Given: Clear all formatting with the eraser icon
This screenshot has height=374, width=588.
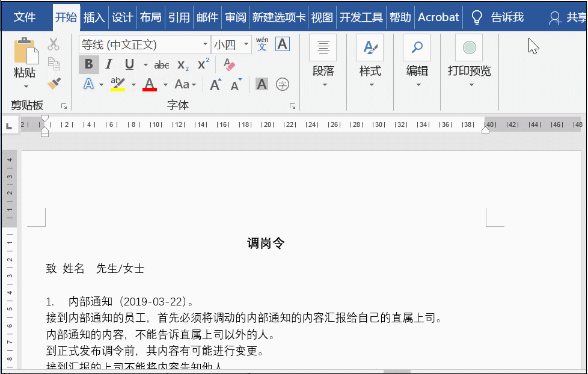Looking at the screenshot, I should [x=229, y=64].
